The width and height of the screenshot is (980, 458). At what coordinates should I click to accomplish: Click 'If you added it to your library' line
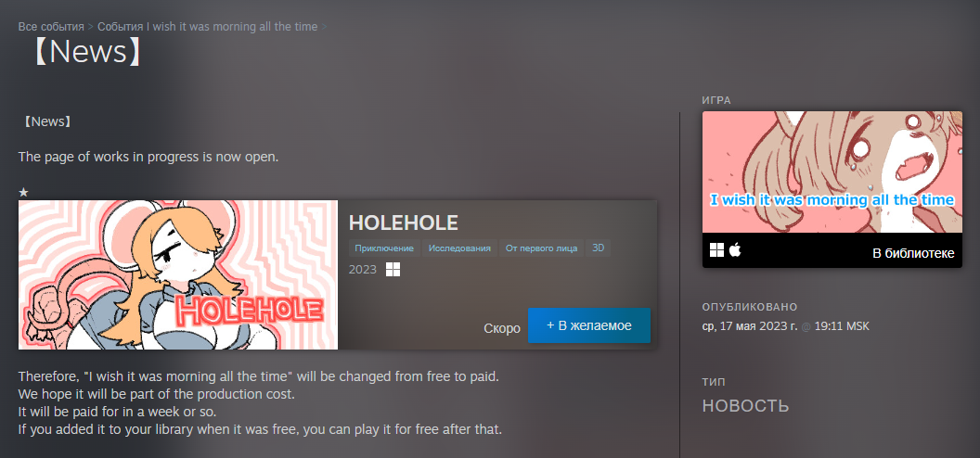point(260,430)
